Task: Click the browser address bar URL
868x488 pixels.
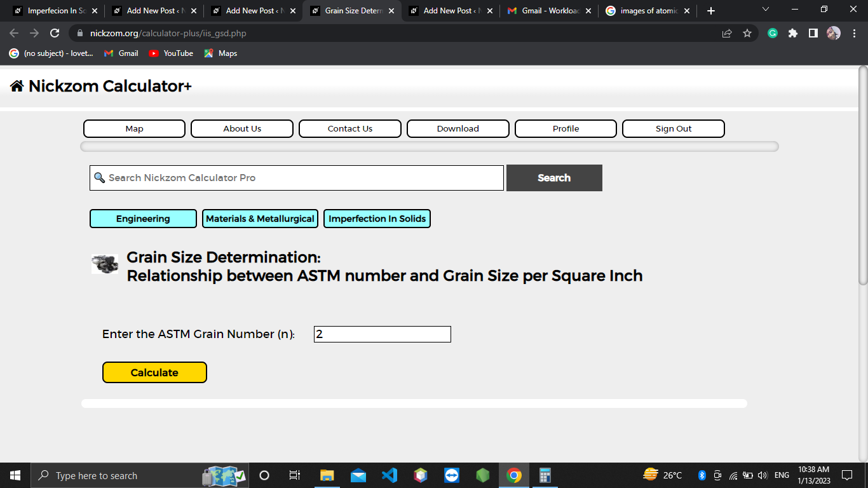Action: (x=168, y=33)
